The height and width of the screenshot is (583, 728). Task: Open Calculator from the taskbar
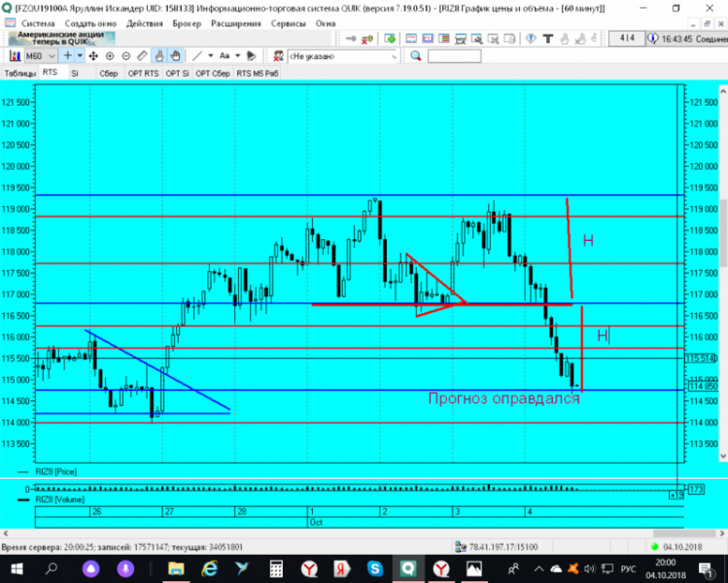pyautogui.click(x=276, y=568)
